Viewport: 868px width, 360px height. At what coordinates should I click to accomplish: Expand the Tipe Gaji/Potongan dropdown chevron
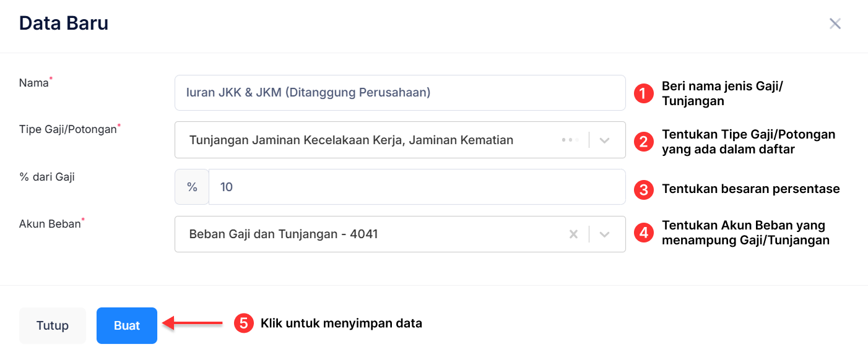coord(604,140)
